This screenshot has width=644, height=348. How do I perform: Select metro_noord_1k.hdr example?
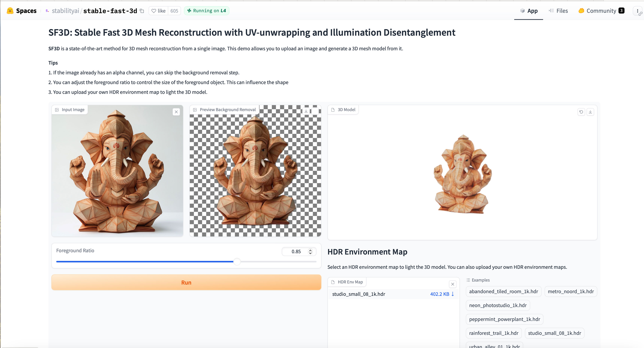tap(571, 292)
